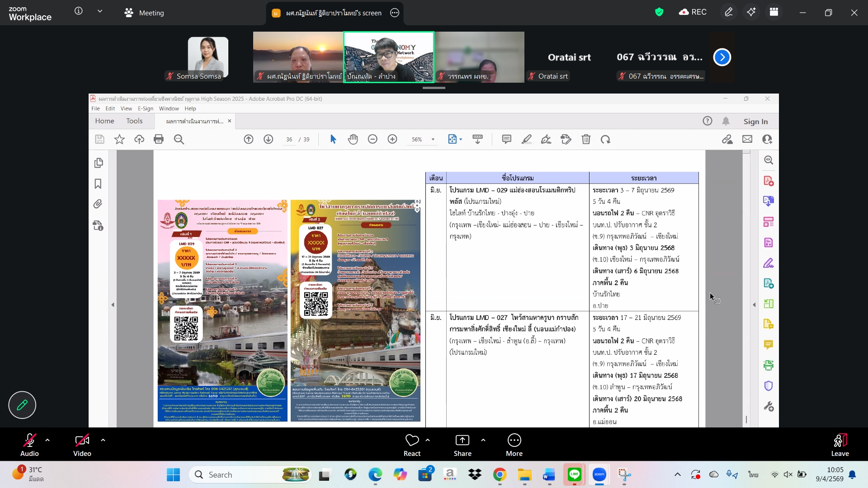Open Zoom annotation pencil tool
Image resolution: width=868 pixels, height=488 pixels.
tap(728, 12)
